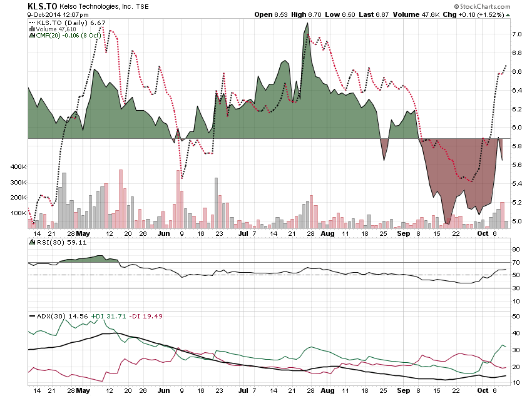This screenshot has width=532, height=396.
Task: Click the 5.0 price axis label
Action: point(517,221)
